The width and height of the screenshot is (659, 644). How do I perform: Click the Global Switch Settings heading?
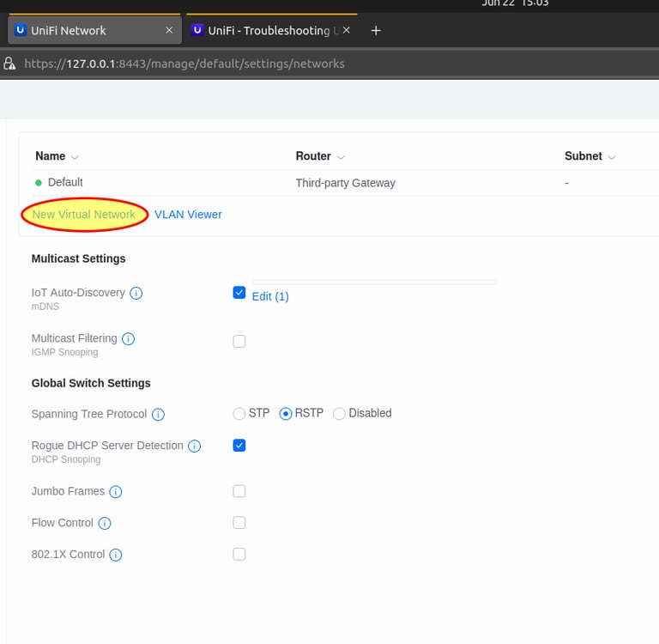coord(91,383)
